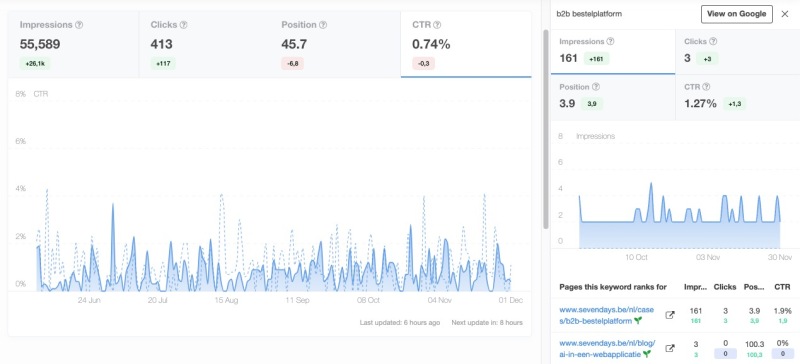Click the 100.3 position value in blog row

click(x=754, y=344)
